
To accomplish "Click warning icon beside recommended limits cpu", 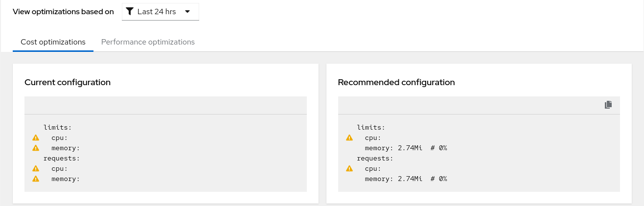I will tap(349, 138).
